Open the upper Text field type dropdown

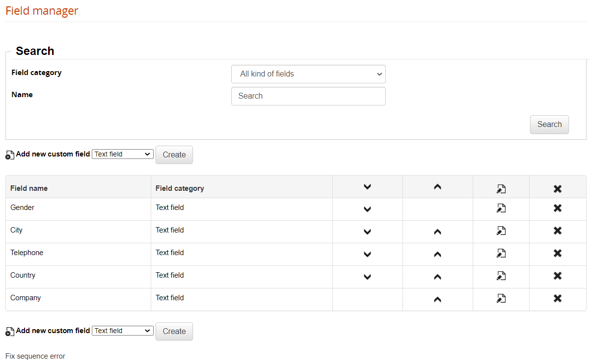tap(122, 154)
